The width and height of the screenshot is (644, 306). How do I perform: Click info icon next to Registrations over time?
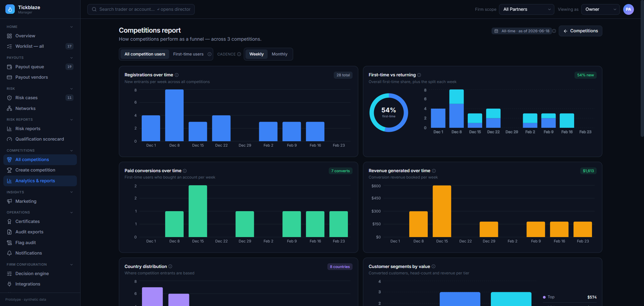point(177,75)
